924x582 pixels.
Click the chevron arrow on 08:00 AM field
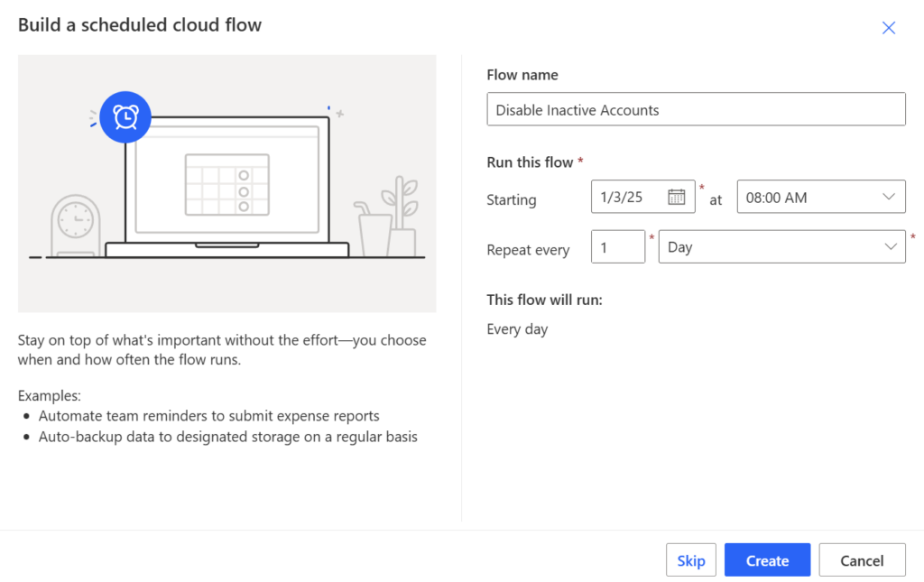888,197
